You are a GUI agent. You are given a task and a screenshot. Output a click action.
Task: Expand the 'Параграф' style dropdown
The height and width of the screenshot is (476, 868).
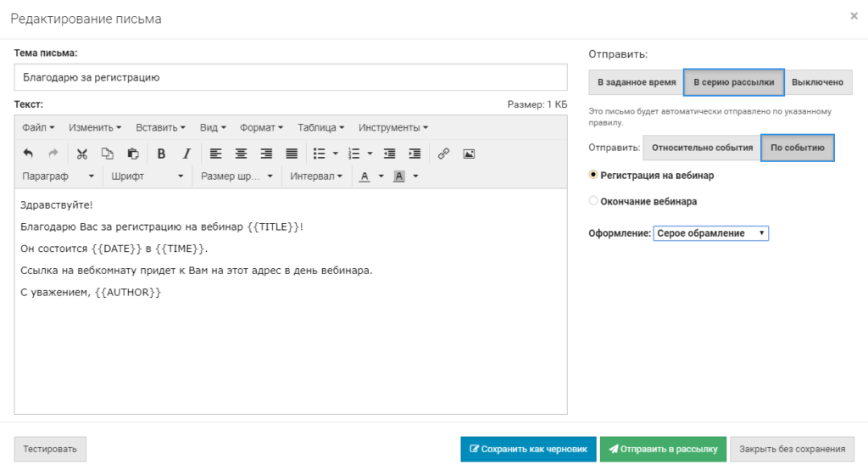58,176
